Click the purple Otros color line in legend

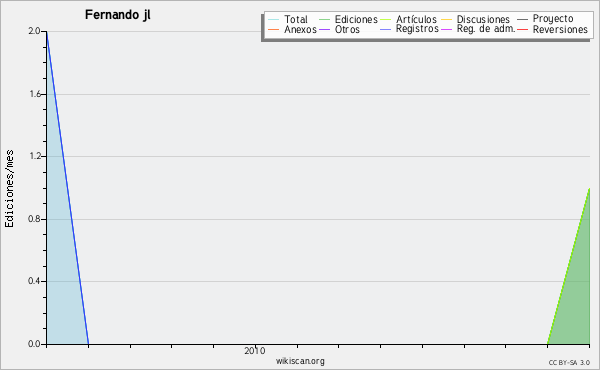pos(324,29)
